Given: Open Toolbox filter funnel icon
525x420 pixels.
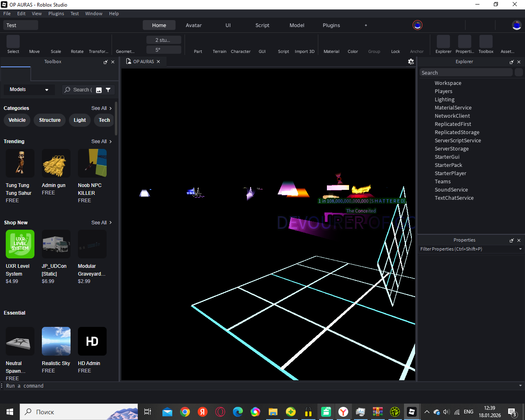Looking at the screenshot, I should (x=108, y=90).
